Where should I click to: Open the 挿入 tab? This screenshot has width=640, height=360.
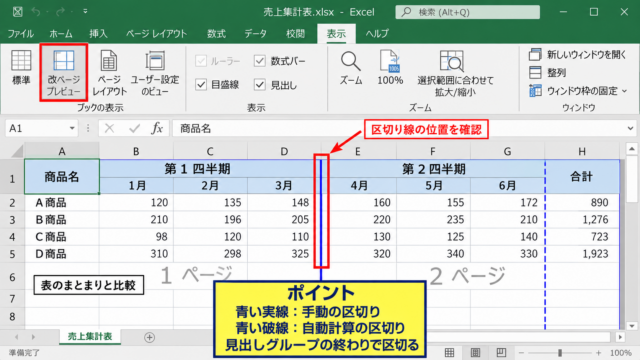[x=98, y=33]
